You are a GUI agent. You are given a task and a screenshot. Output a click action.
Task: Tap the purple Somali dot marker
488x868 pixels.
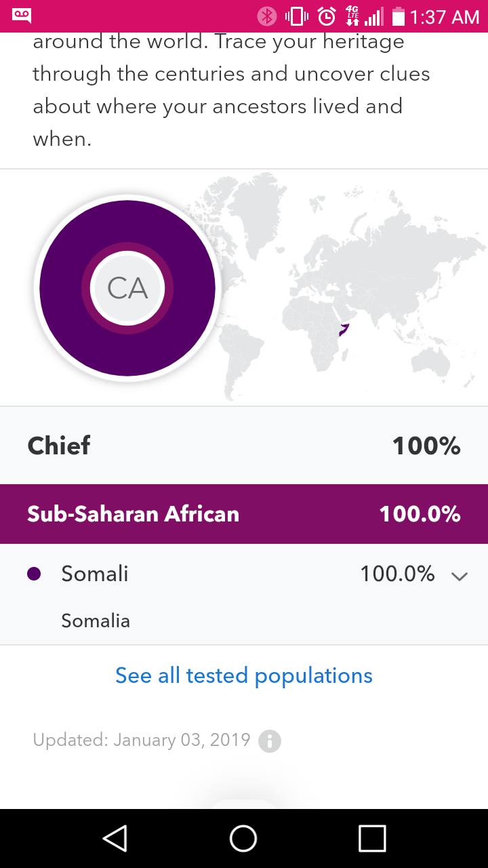(34, 574)
